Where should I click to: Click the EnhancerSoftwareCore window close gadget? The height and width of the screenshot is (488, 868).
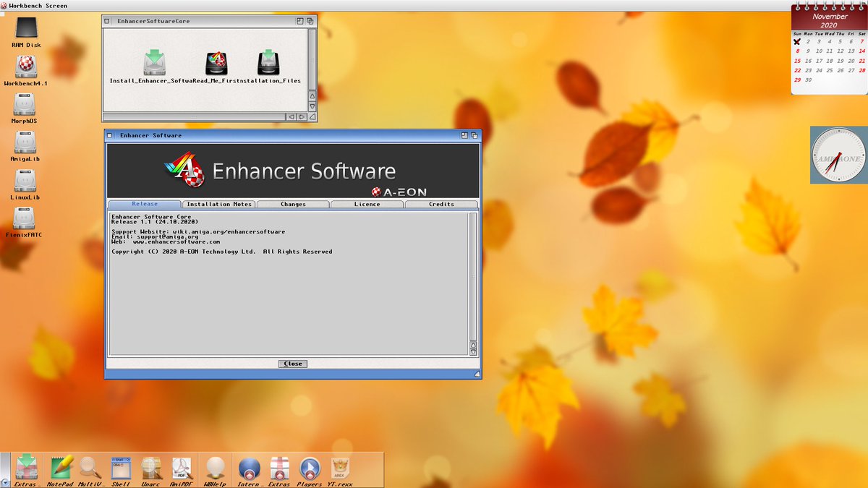(x=108, y=21)
